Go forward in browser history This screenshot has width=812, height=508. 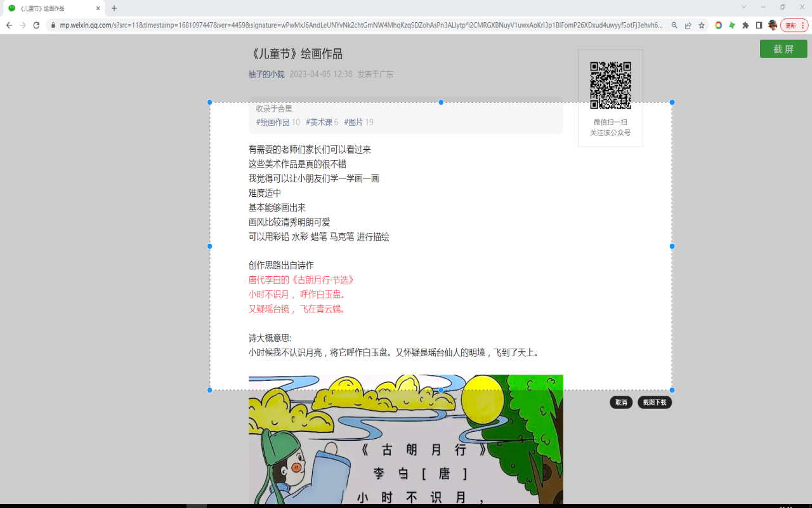click(23, 25)
